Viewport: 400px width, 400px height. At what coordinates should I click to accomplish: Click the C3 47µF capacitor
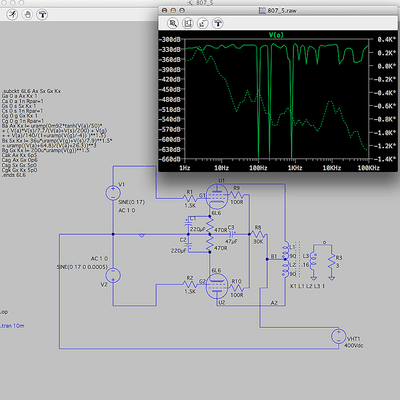(x=231, y=234)
